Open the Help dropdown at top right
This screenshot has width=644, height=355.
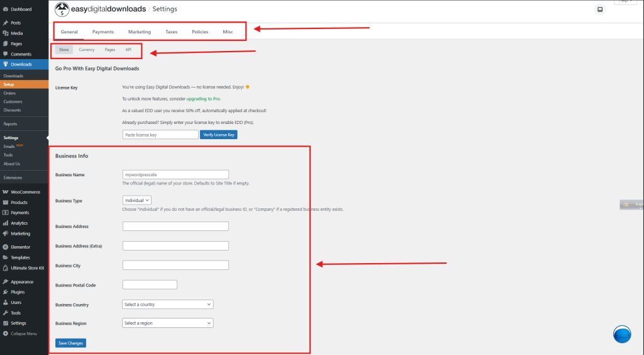coord(626,2)
